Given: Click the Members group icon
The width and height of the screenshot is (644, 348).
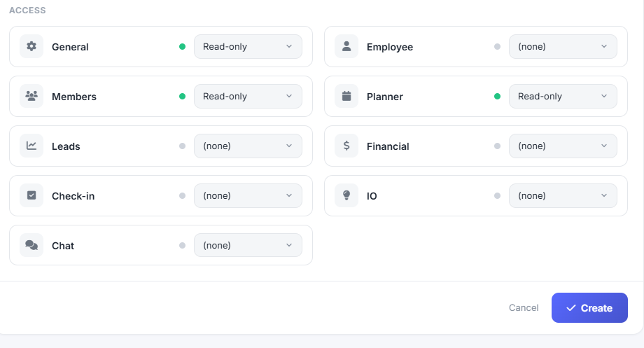Looking at the screenshot, I should coord(31,96).
